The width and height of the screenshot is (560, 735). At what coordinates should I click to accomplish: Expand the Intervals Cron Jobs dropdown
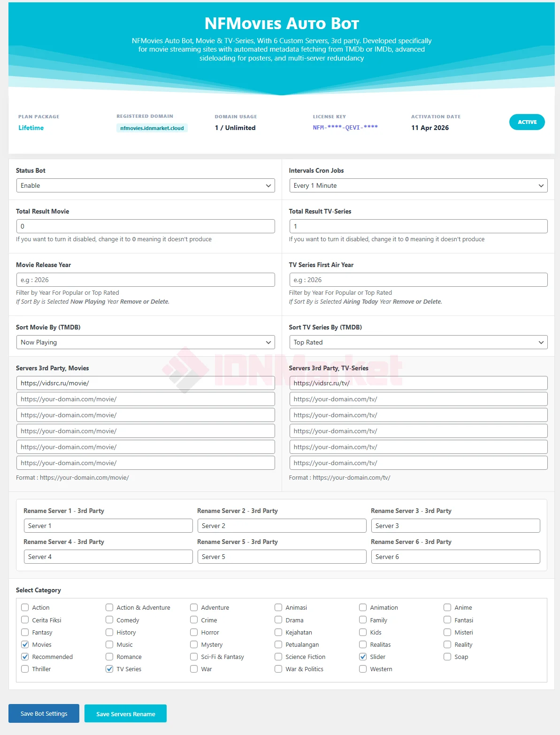click(418, 185)
